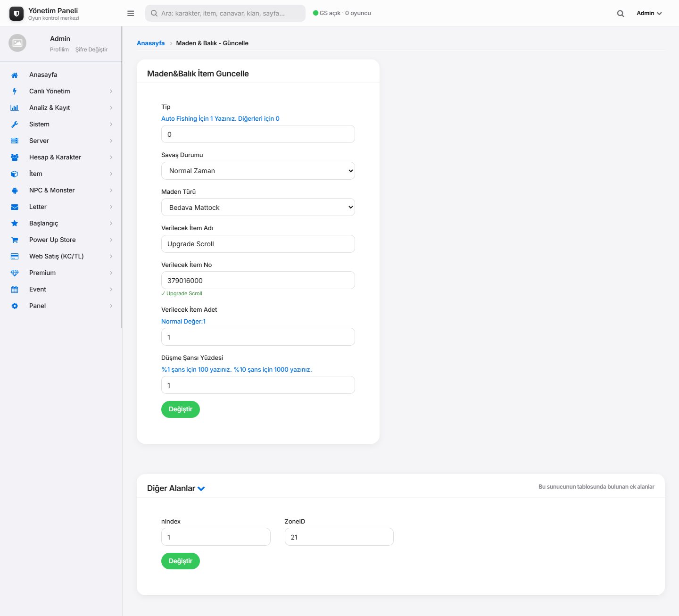Click the Power Up Store cart icon

(x=15, y=240)
